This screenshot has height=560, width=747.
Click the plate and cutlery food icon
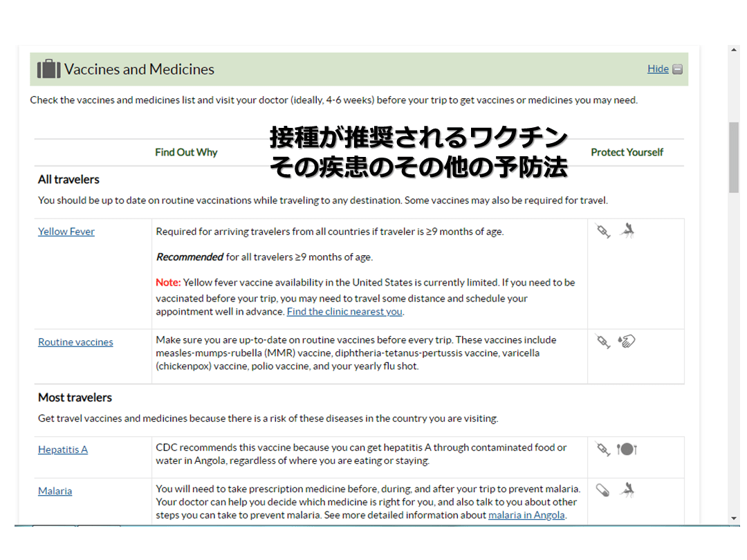click(627, 449)
